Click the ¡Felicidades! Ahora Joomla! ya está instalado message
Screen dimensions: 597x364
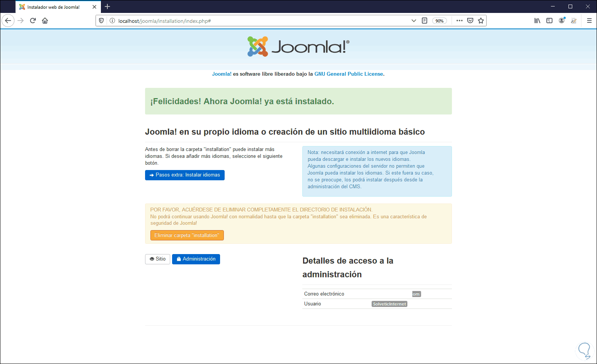(298, 101)
